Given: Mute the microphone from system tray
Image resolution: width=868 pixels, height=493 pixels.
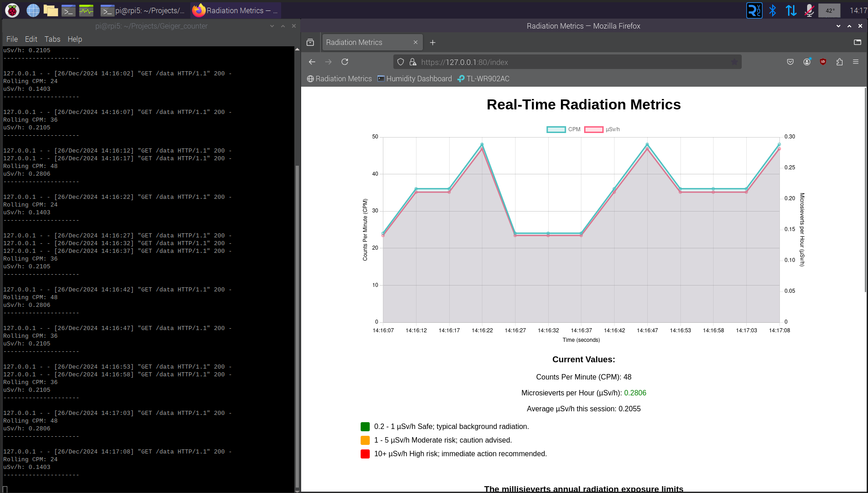Looking at the screenshot, I should pos(809,10).
